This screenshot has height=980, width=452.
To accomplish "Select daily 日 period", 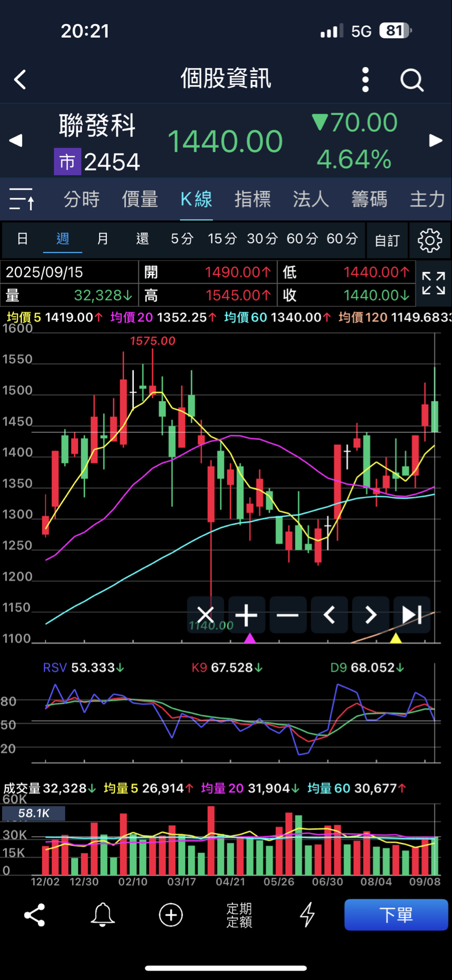I will [x=23, y=238].
